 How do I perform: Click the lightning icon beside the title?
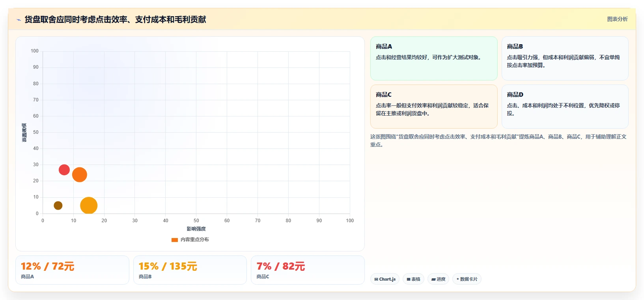coord(19,20)
